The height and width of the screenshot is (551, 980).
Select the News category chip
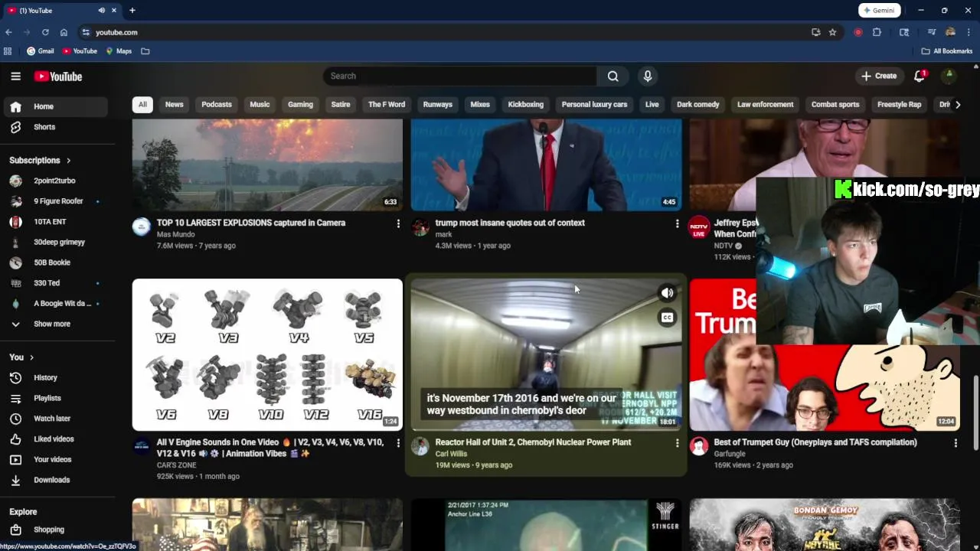pos(175,104)
